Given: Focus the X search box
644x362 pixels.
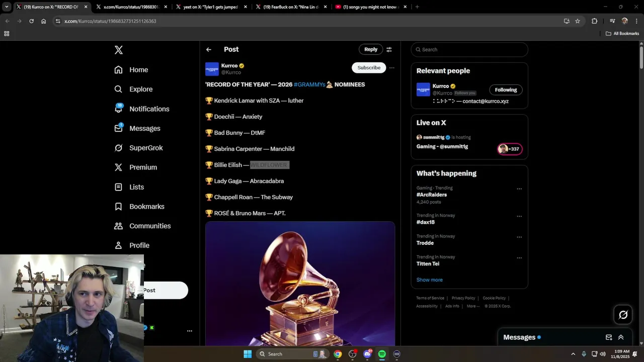Looking at the screenshot, I should (x=469, y=49).
